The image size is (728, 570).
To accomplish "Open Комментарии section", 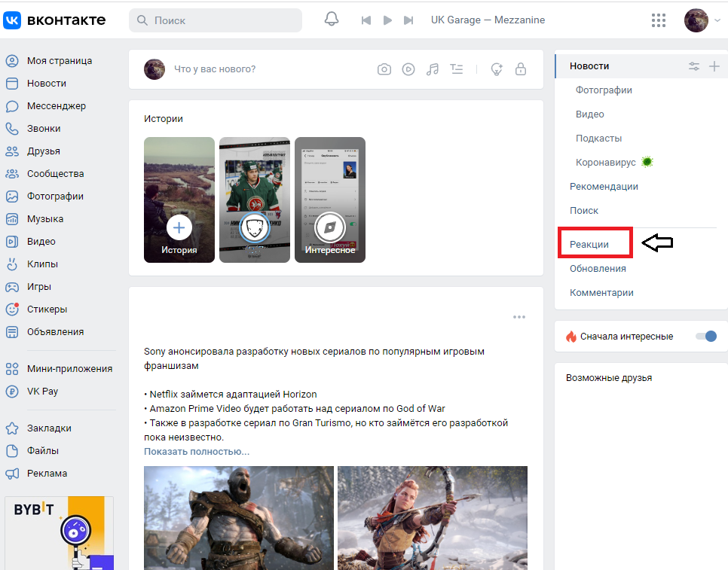I will click(x=601, y=293).
